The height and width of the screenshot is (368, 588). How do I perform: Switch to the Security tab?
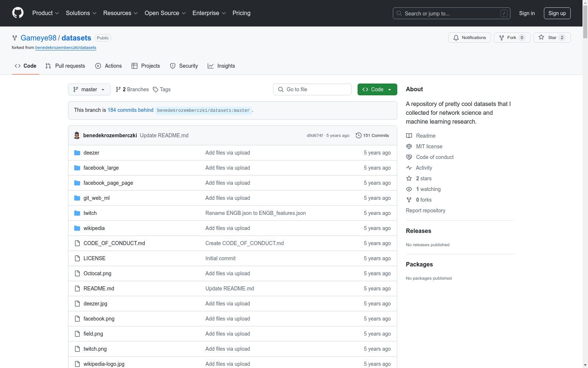(184, 66)
